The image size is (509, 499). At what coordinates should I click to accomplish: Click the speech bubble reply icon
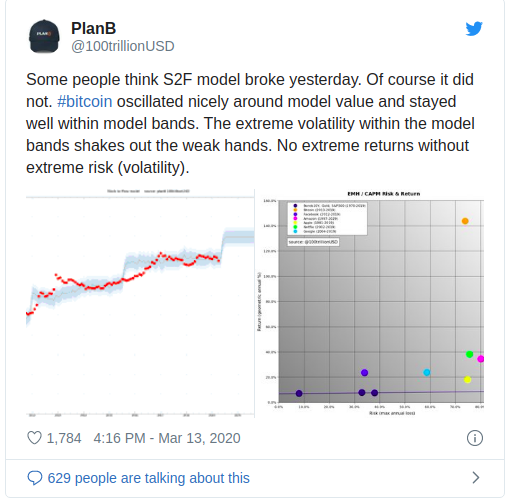tap(35, 478)
